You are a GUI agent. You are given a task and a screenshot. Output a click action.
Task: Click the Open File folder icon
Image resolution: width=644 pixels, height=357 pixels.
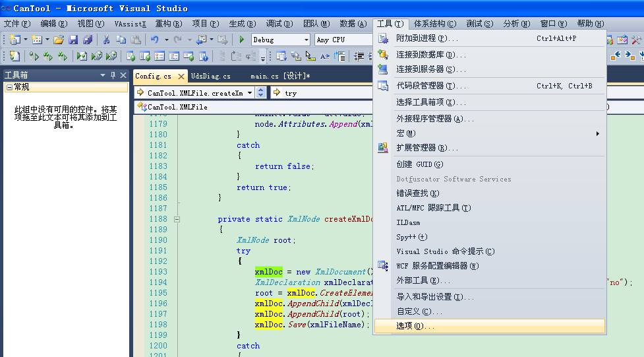59,40
